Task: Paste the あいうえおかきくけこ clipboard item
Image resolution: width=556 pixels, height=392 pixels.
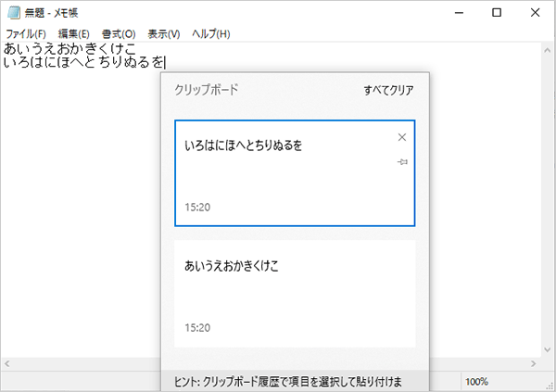Action: (295, 294)
